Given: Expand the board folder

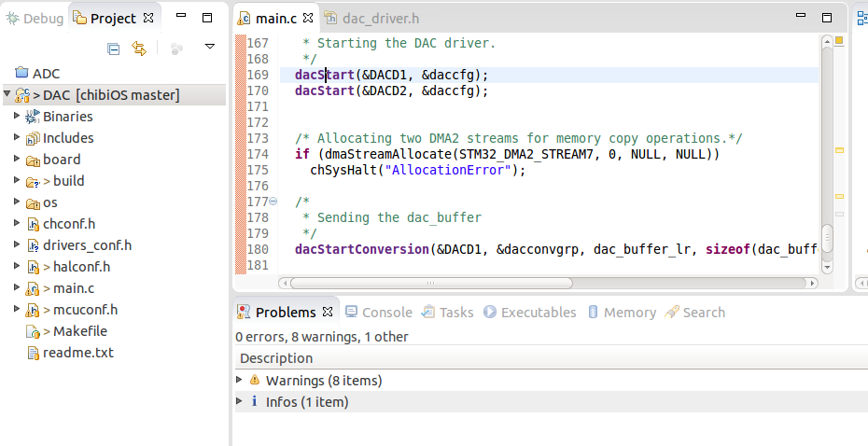Looking at the screenshot, I should 17,159.
